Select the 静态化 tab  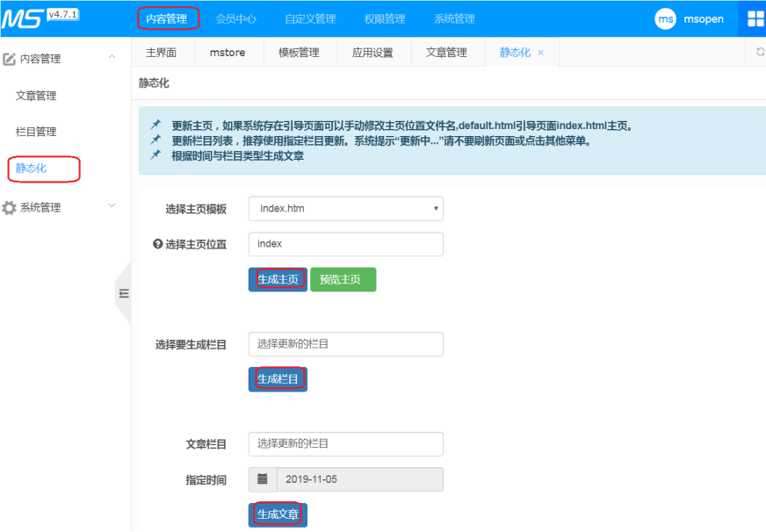tap(515, 53)
